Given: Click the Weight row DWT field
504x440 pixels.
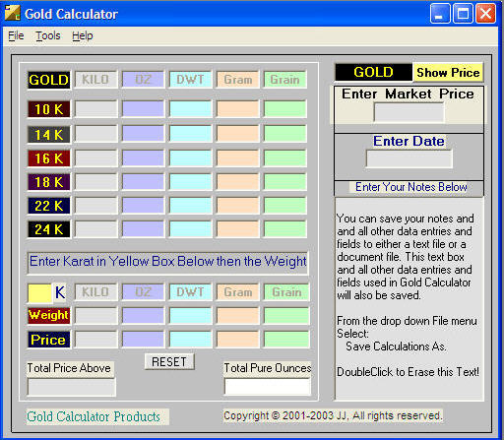Looking at the screenshot, I should click(190, 316).
